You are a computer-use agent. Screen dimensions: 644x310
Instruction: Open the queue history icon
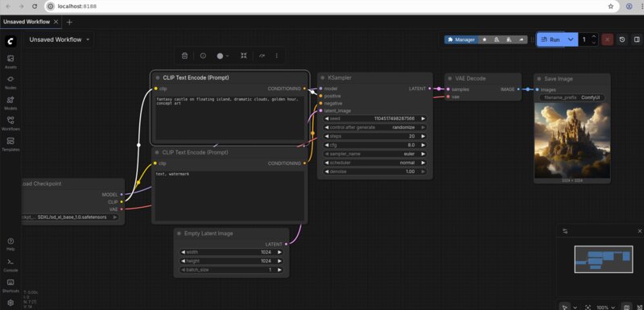pos(622,39)
